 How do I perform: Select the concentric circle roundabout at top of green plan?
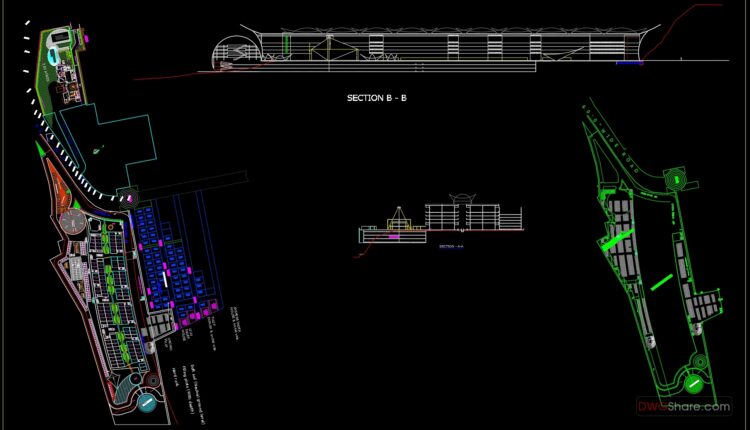[x=676, y=179]
